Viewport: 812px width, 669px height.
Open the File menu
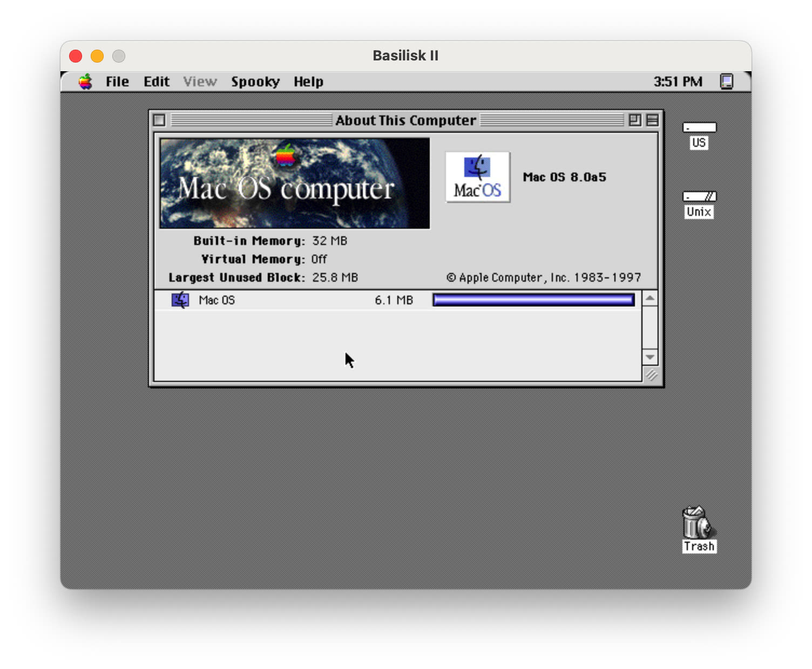pos(117,81)
